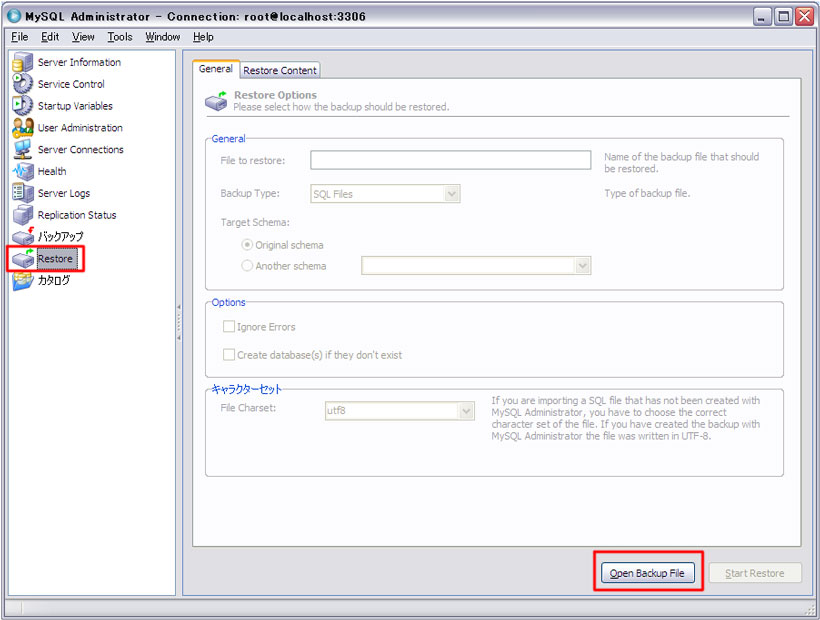
Task: Click the Start Restore button
Action: 755,573
